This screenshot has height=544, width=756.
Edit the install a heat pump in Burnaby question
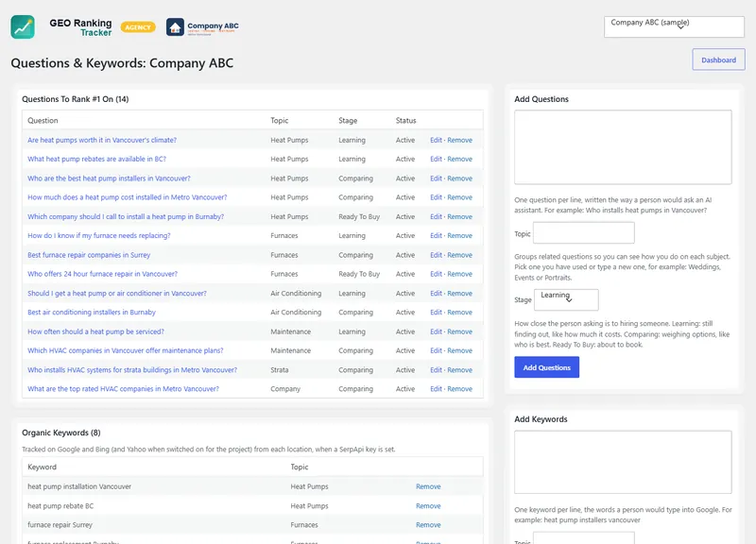(x=436, y=217)
